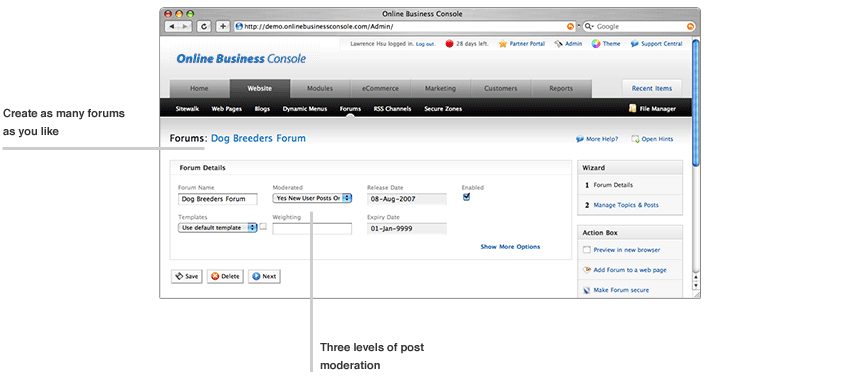Click the scrollbar down arrow

[696, 286]
